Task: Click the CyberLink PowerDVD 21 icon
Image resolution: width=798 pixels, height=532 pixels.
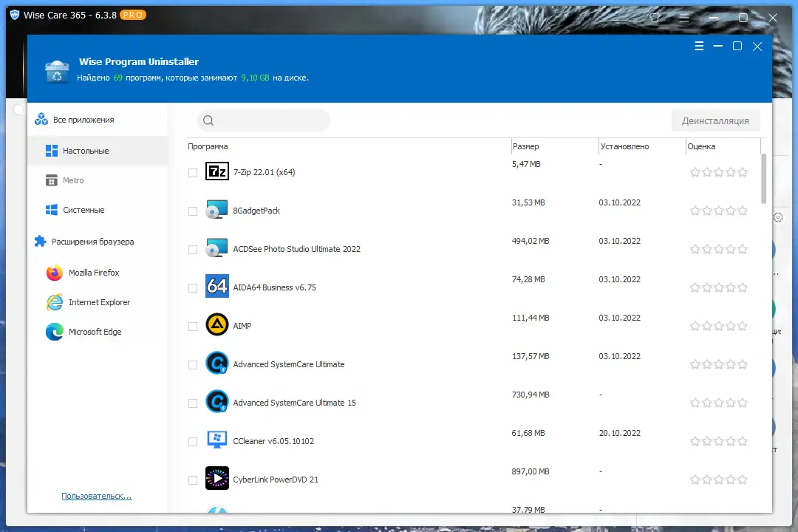Action: [216, 479]
